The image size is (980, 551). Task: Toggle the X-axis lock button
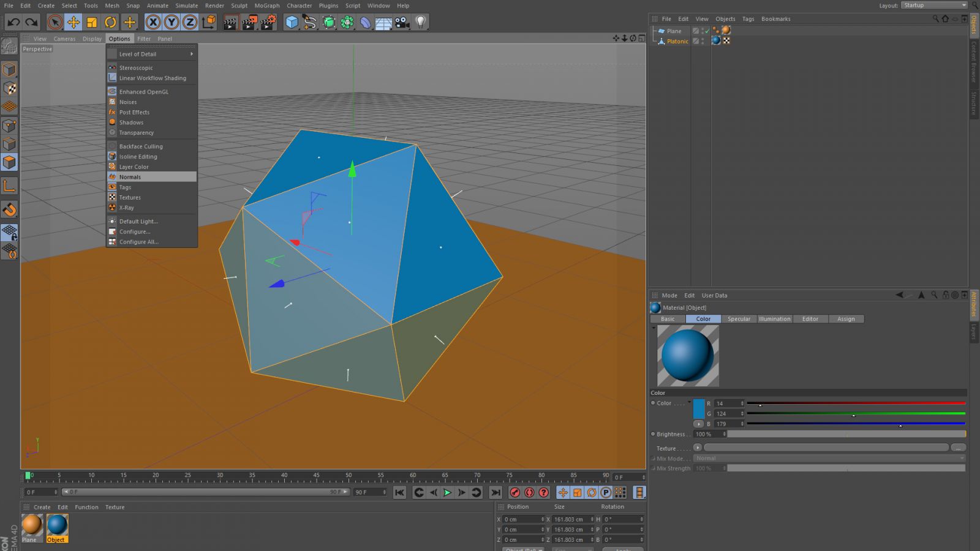tap(153, 23)
